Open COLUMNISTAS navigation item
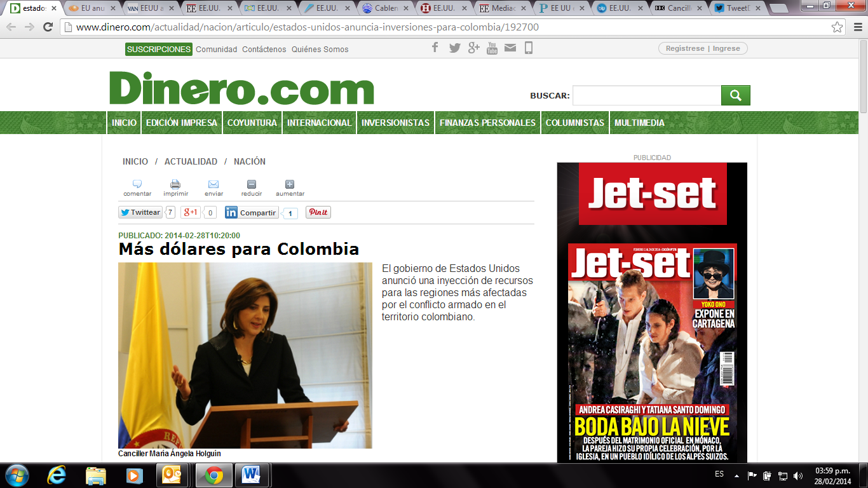 pyautogui.click(x=575, y=123)
